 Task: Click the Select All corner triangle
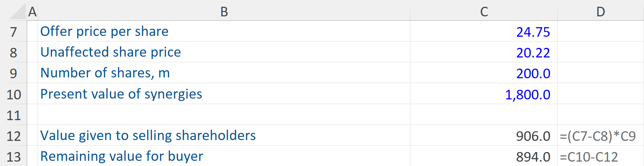(x=18, y=12)
